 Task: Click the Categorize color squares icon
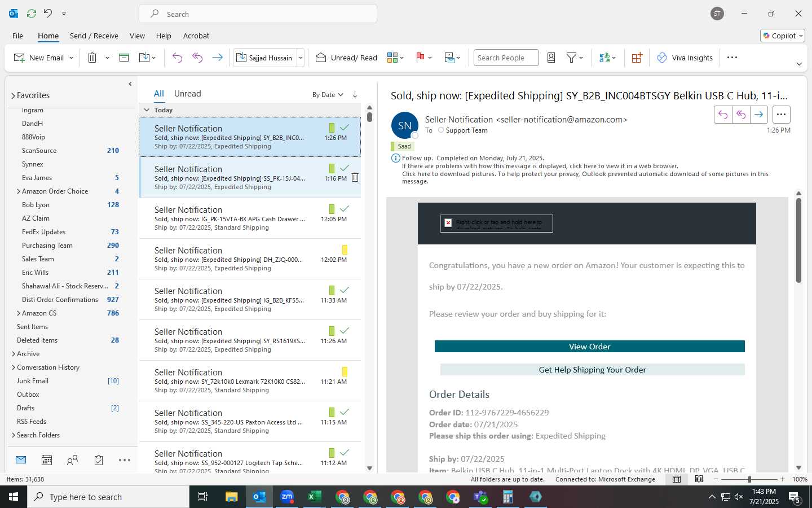point(392,58)
